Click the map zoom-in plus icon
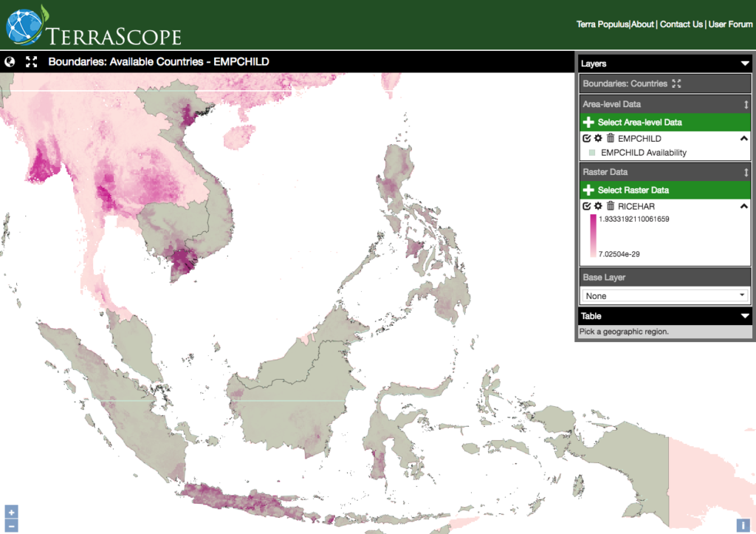This screenshot has width=756, height=534. 10,511
